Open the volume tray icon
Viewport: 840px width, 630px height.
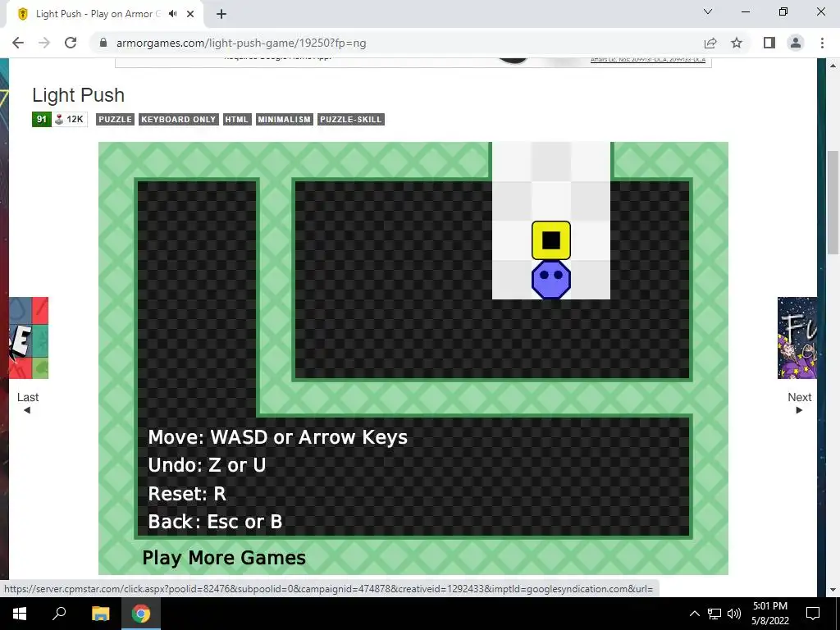coord(734,614)
